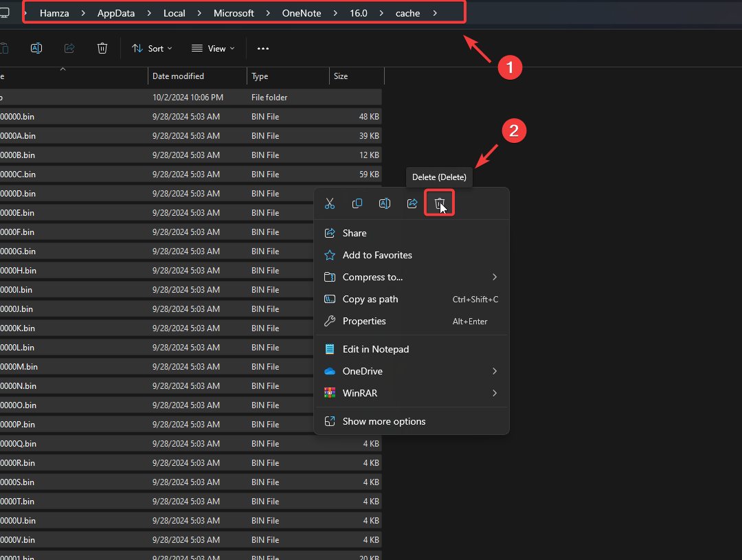Sort by Type column header
This screenshot has height=560, width=742.
point(288,76)
